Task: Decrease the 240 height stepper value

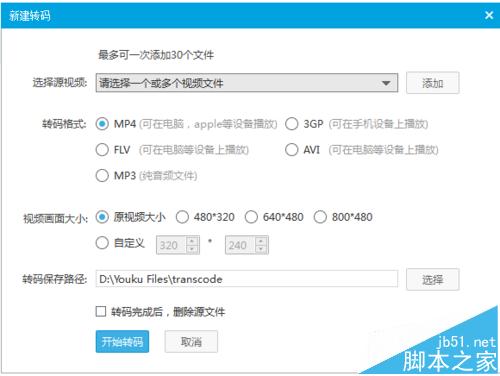Action: click(x=261, y=249)
